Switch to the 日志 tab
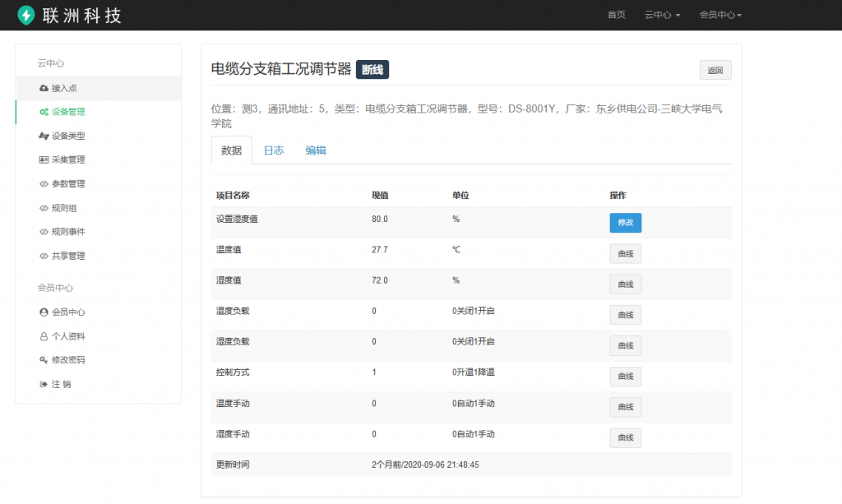The image size is (842, 504). [273, 150]
